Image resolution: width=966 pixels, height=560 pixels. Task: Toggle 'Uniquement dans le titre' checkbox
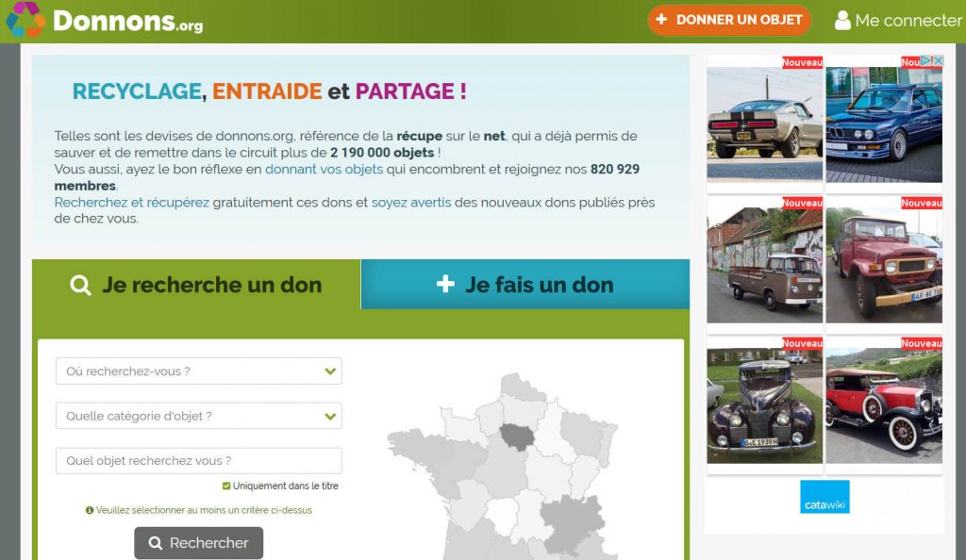tap(226, 486)
